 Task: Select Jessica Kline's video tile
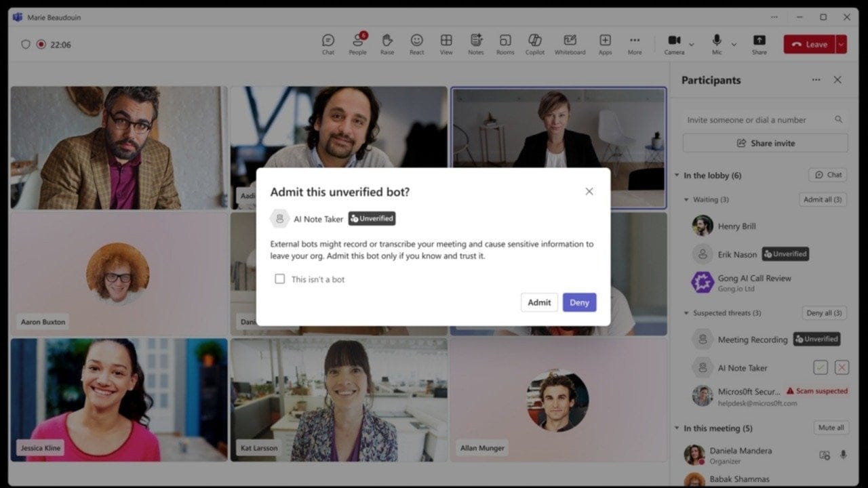coord(119,400)
